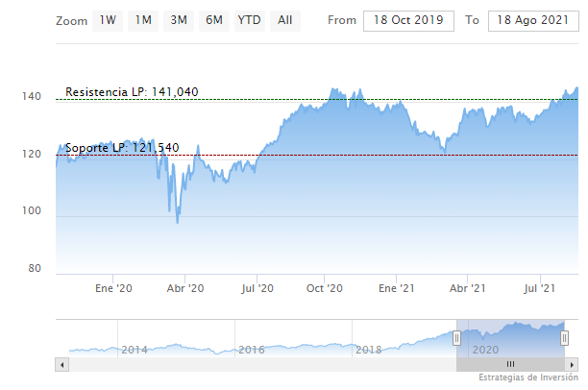This screenshot has width=588, height=390.
Task: Click the grip on the navigator scrollbar thumb
Action: 510,364
